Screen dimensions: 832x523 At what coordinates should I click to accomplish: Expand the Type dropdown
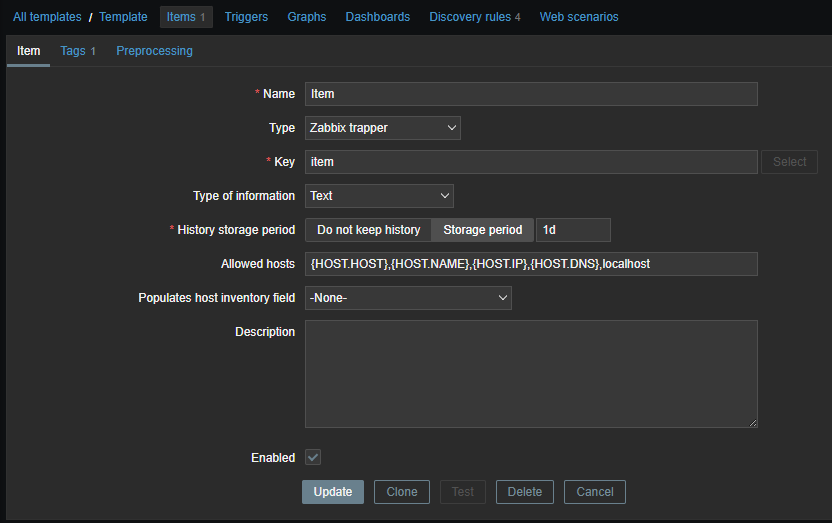click(x=382, y=128)
